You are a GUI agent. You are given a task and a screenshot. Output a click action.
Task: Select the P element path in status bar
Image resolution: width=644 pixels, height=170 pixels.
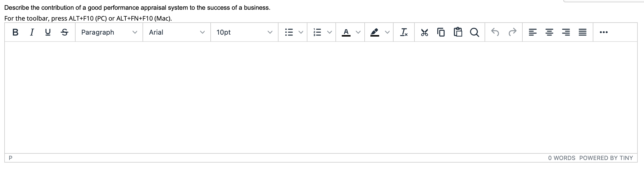click(x=11, y=158)
